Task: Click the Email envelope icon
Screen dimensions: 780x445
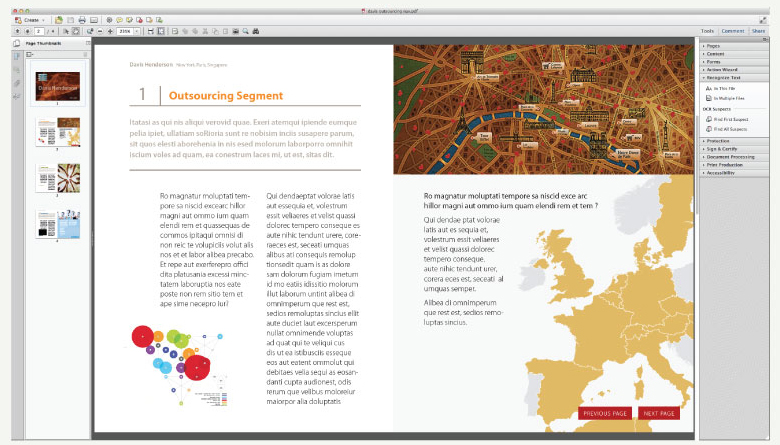Action: (94, 19)
